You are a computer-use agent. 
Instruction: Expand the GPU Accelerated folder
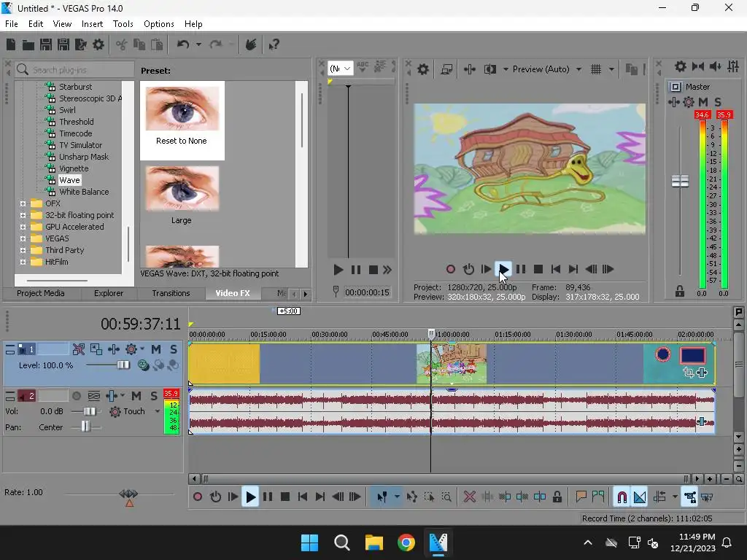coord(23,227)
